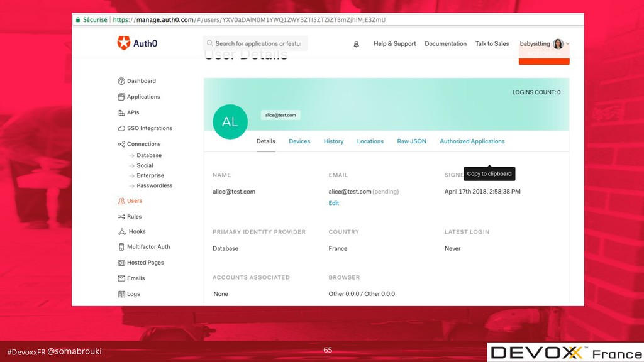Viewport: 644px width, 362px height.
Task: Click the Hooks icon
Action: pyautogui.click(x=122, y=232)
